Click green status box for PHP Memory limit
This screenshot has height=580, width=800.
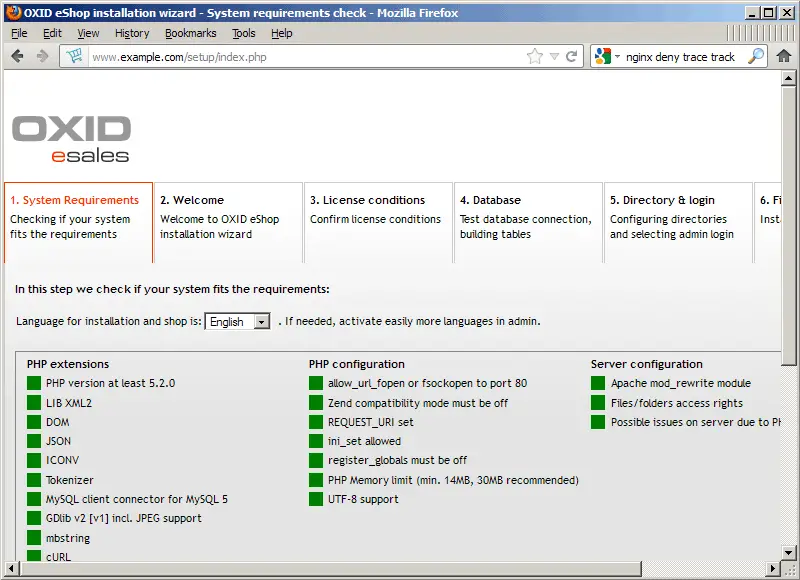click(x=316, y=480)
